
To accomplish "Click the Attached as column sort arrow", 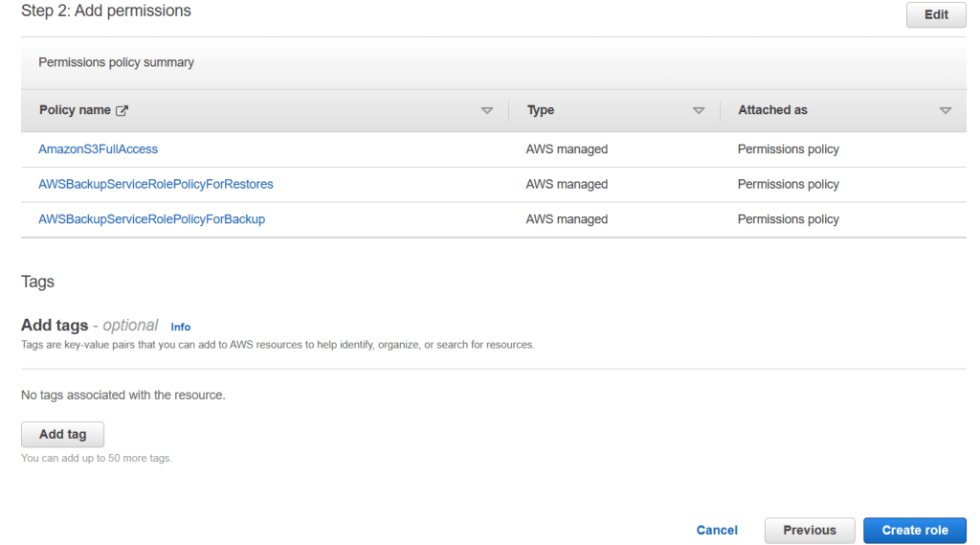I will pos(946,110).
